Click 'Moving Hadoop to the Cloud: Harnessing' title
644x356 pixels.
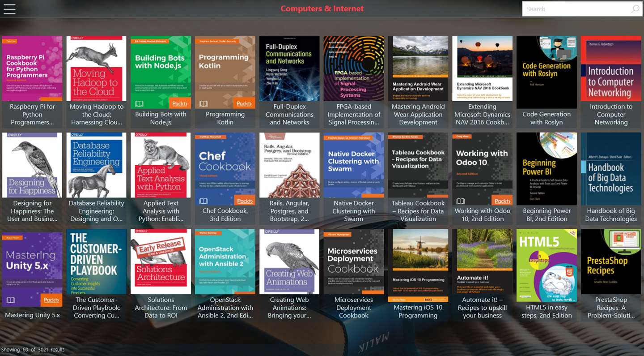pyautogui.click(x=97, y=115)
